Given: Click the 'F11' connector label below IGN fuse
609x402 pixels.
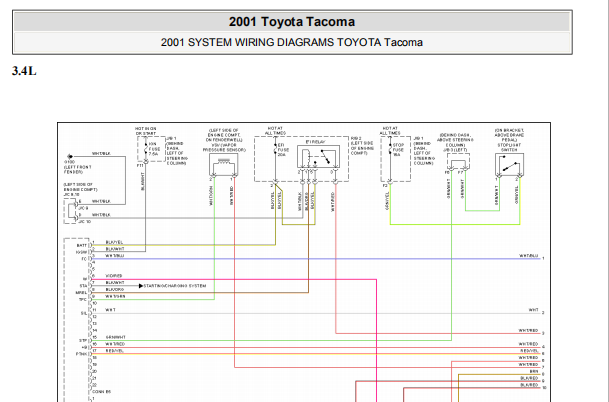Looking at the screenshot, I should tap(141, 165).
